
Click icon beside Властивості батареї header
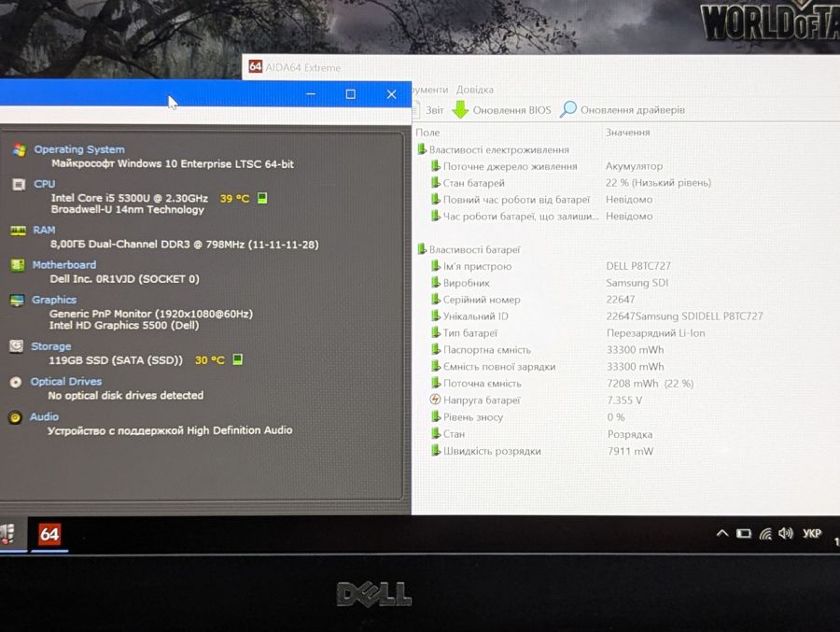(x=422, y=249)
